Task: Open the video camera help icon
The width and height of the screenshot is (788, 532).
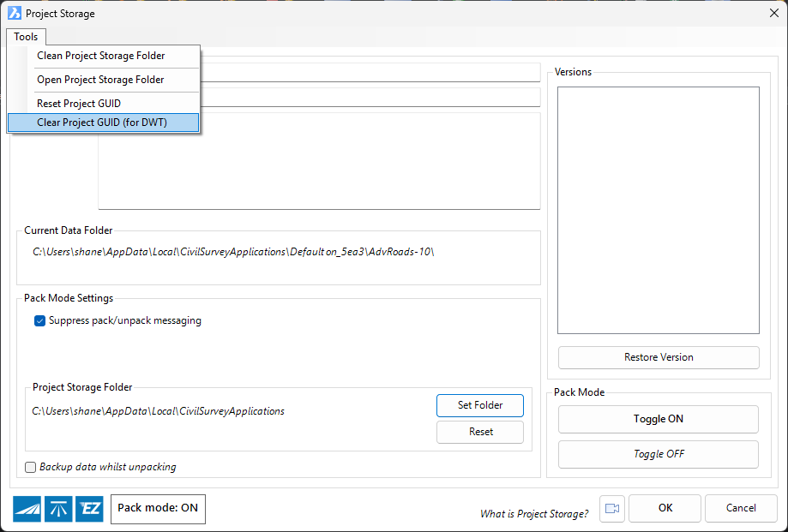Action: 611,509
